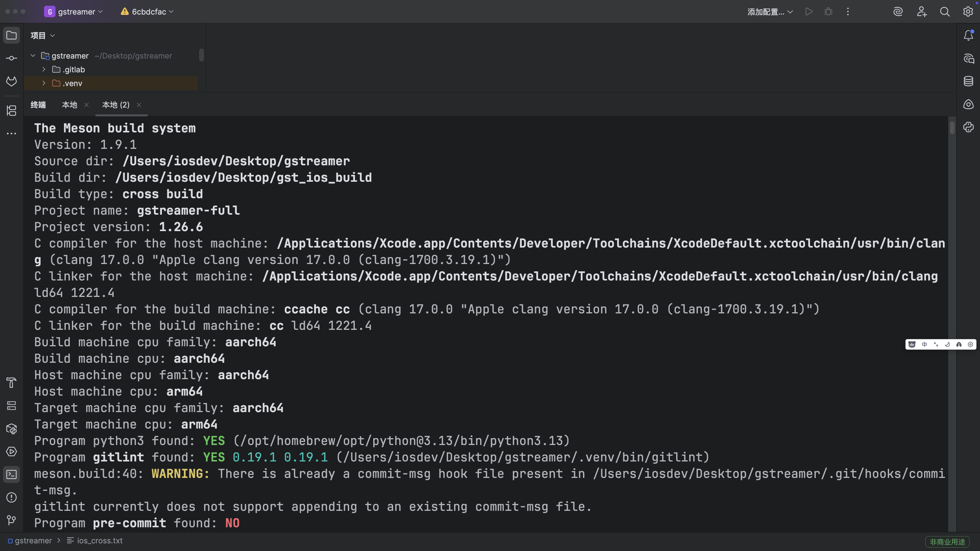Open the Problems tool window icon
This screenshot has width=980, height=551.
(11, 497)
